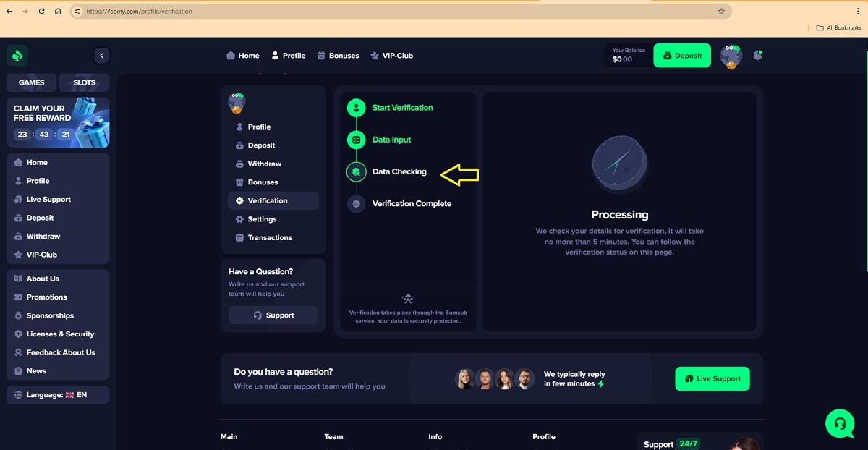Screen dimensions: 868x450
Task: Click the Start Verification step icon
Action: pos(356,108)
